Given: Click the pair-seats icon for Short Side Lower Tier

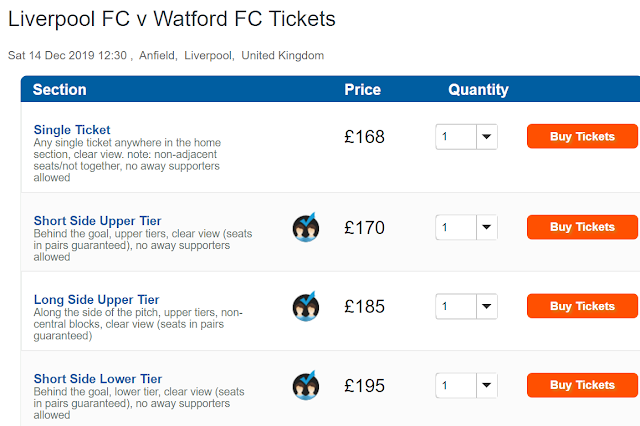Looking at the screenshot, I should pos(306,386).
